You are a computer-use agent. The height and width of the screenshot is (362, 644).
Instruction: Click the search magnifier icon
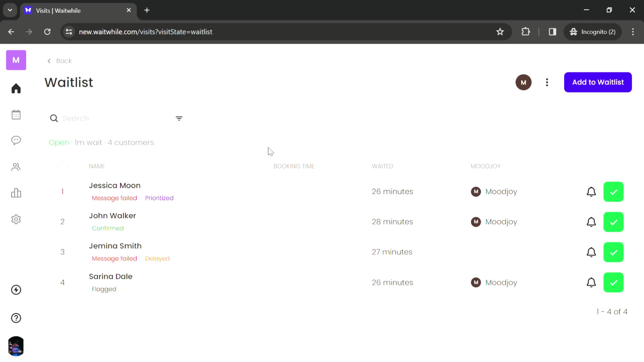(x=54, y=118)
